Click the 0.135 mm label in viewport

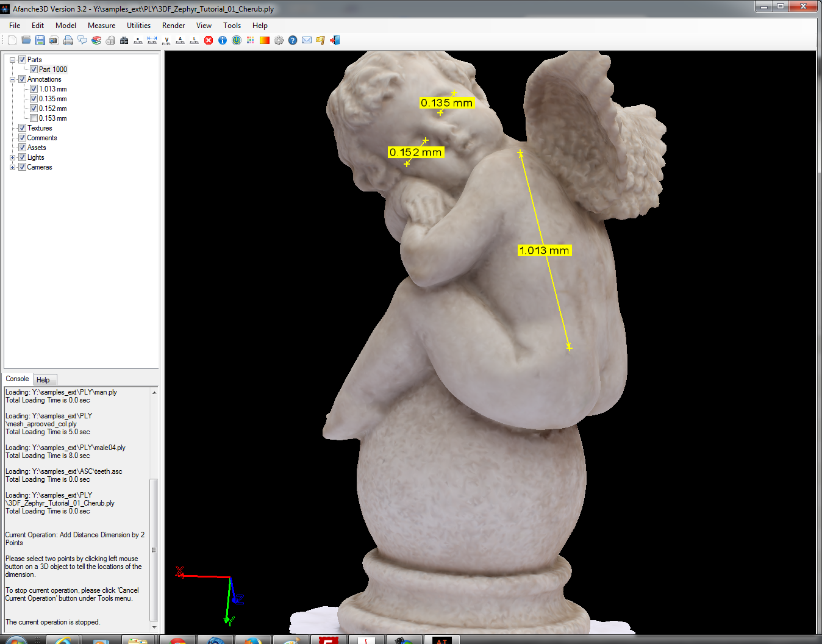(446, 103)
